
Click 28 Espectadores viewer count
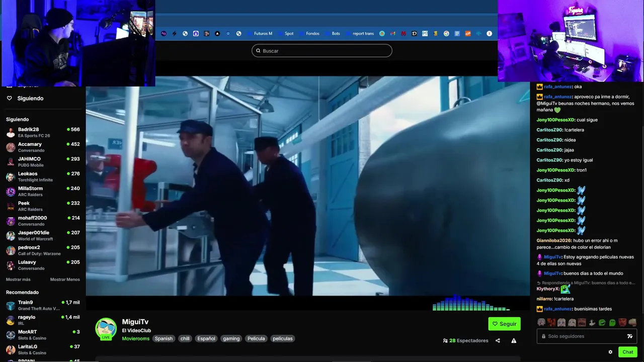point(465,340)
